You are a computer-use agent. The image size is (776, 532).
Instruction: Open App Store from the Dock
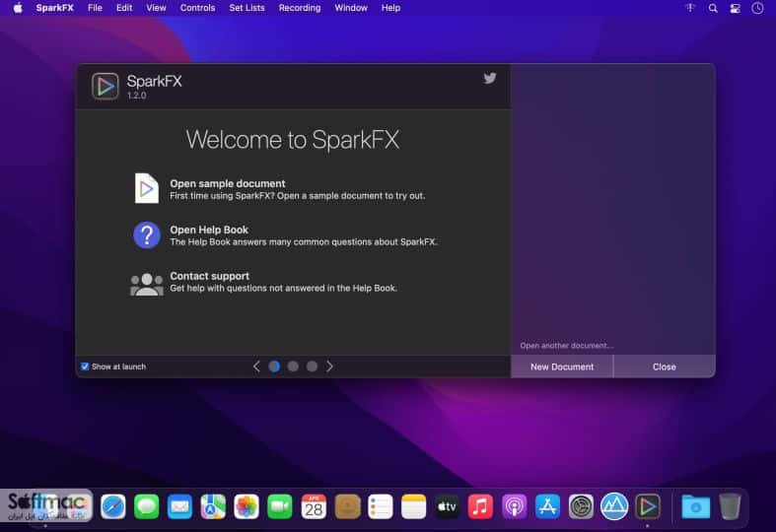[547, 506]
